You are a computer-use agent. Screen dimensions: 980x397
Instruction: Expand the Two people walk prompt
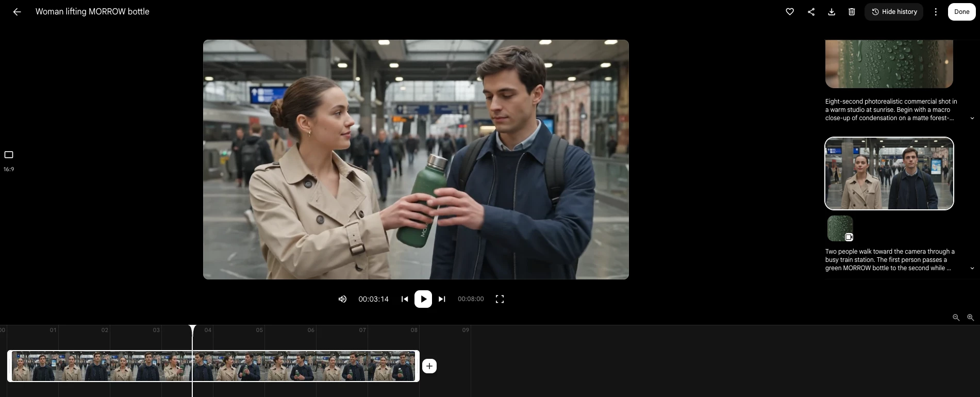[x=972, y=268]
